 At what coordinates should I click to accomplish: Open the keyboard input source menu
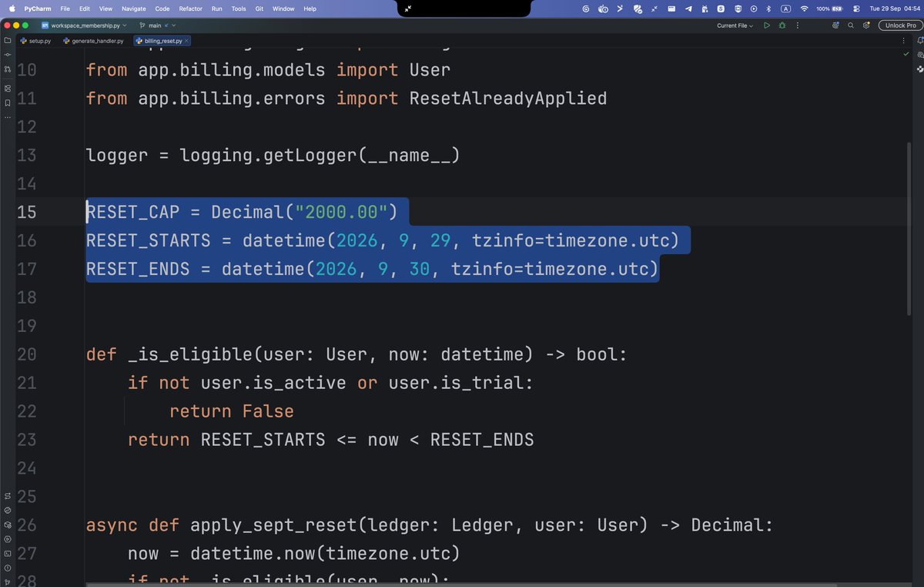pos(786,8)
